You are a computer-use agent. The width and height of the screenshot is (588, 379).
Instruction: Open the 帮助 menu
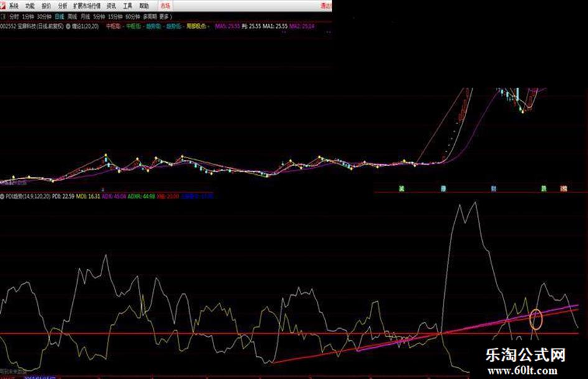pyautogui.click(x=144, y=5)
